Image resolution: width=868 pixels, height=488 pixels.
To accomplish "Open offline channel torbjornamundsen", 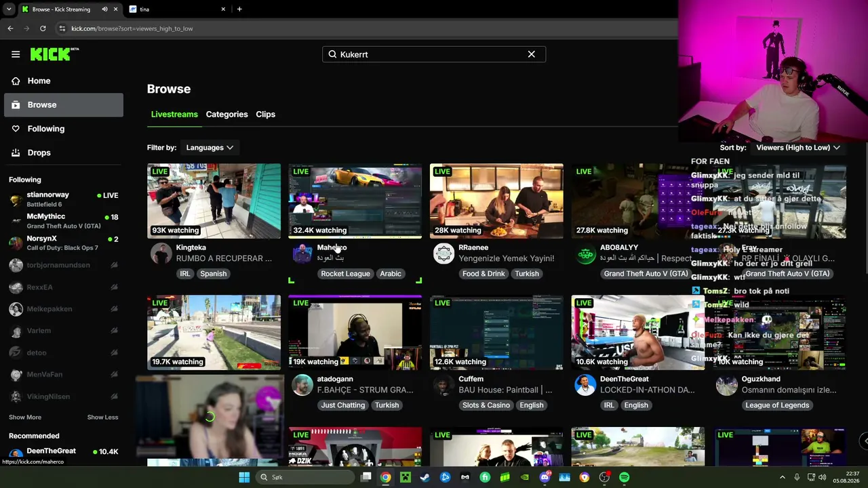I will 64,265.
